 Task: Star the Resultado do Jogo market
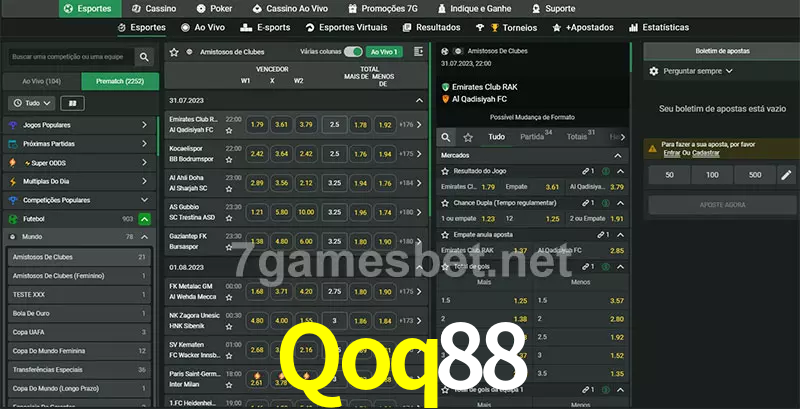tap(446, 172)
